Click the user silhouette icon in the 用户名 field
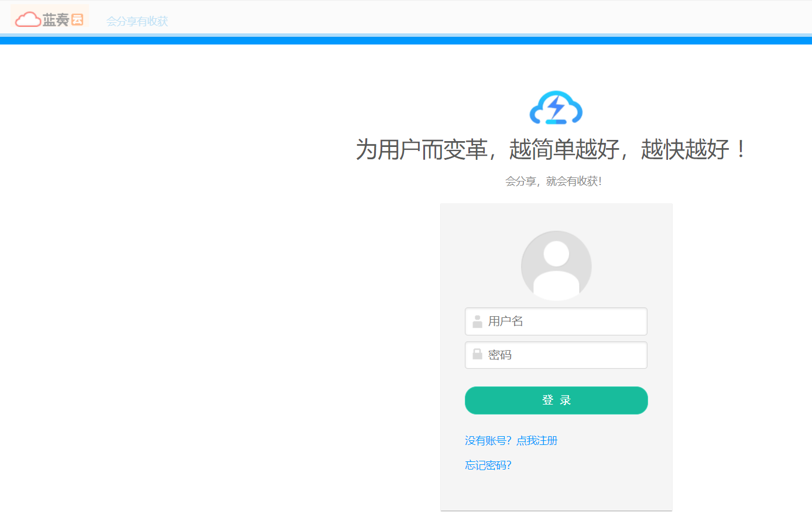 pyautogui.click(x=477, y=321)
